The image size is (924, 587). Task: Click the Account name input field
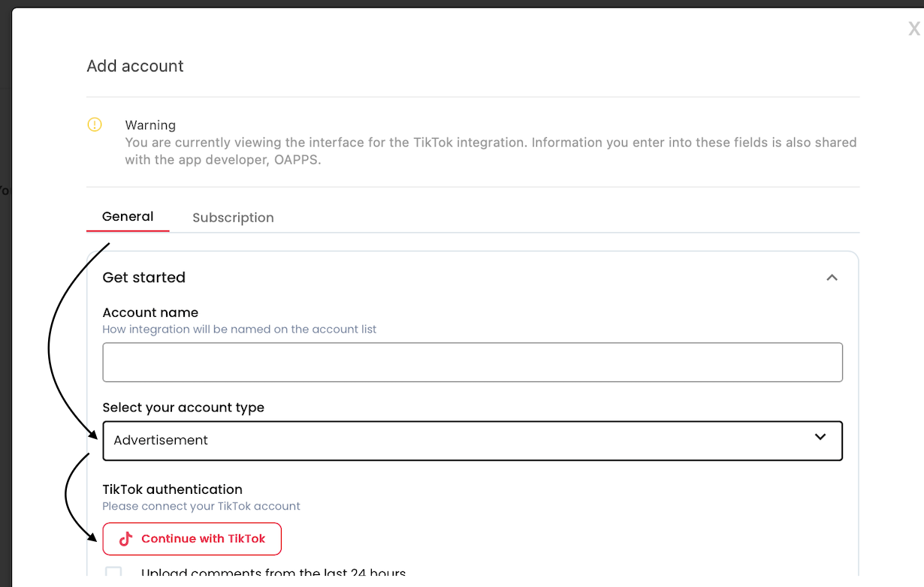473,363
